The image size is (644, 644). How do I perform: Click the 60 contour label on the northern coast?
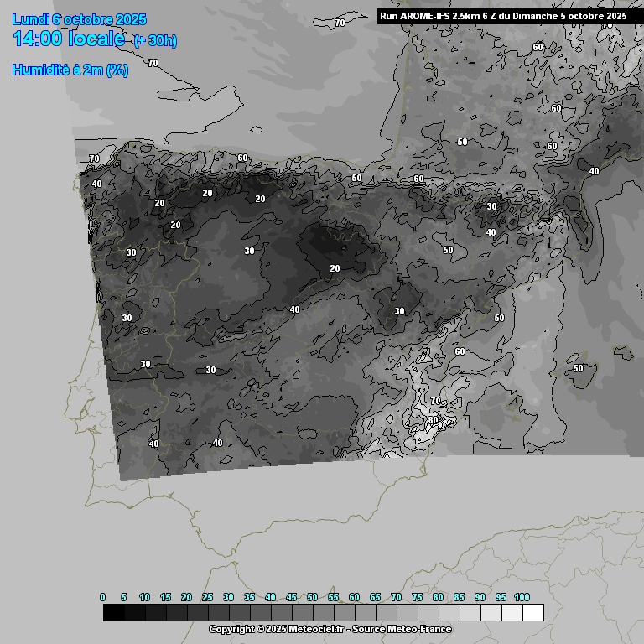point(242,158)
